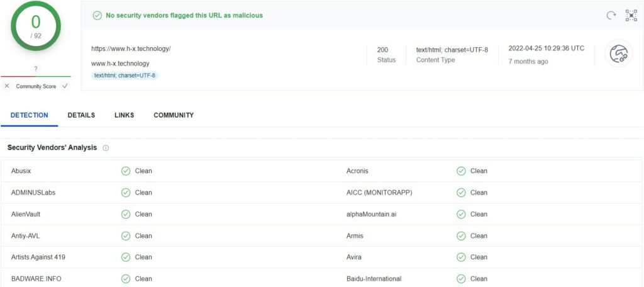Viewport: 644px width, 287px height.
Task: Click the community score question mark
Action: point(36,69)
